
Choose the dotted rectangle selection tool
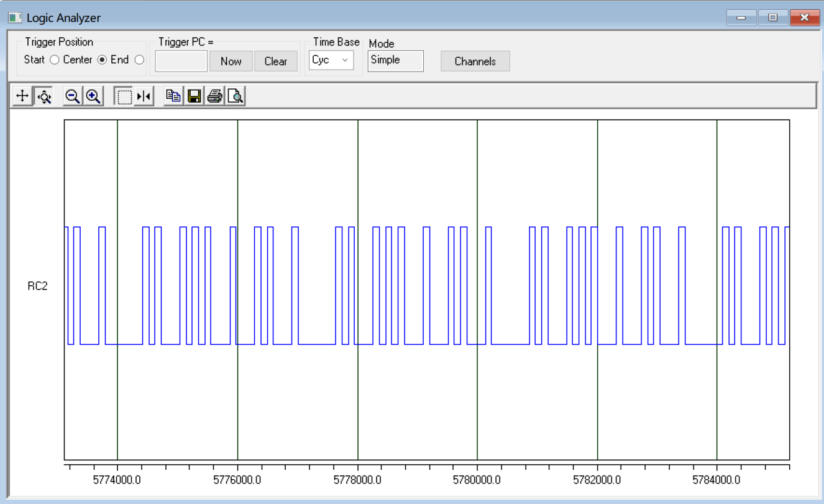pyautogui.click(x=124, y=96)
